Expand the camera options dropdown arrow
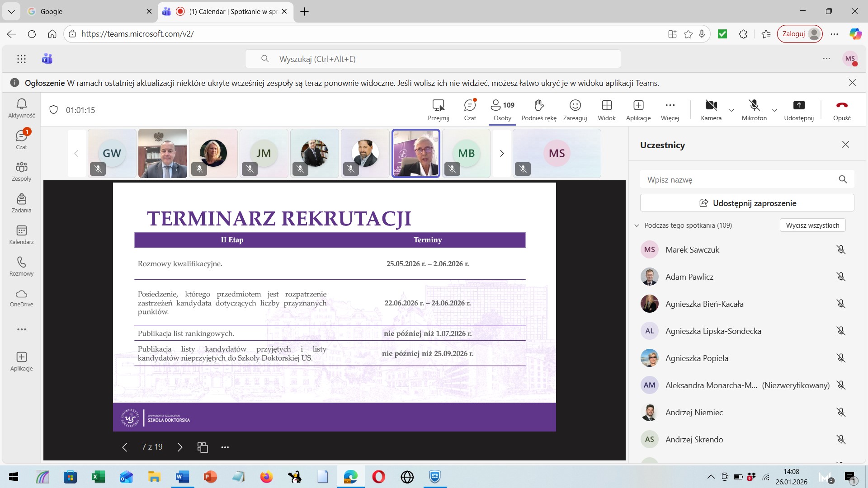The height and width of the screenshot is (488, 868). pos(731,110)
